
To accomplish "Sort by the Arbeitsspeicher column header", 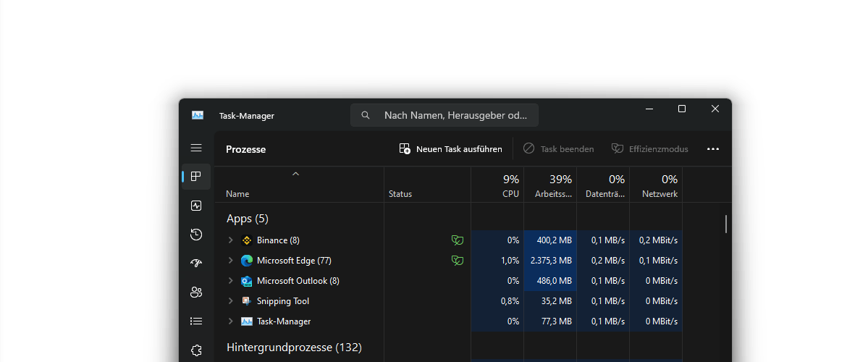I will pos(549,185).
